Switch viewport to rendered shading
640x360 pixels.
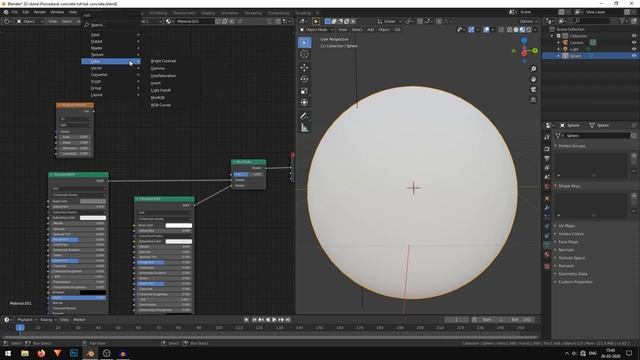pyautogui.click(x=529, y=30)
